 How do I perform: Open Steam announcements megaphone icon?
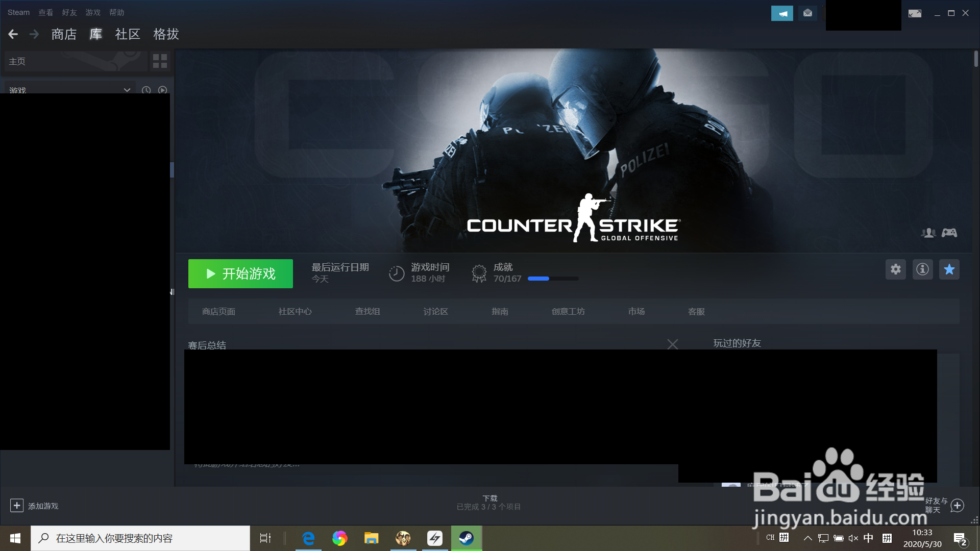(782, 13)
